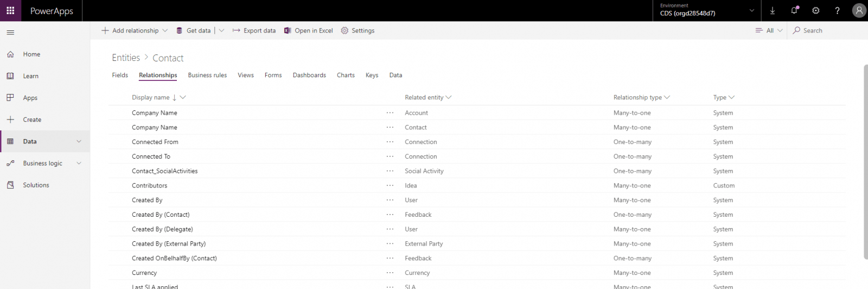Open more options for Company Name Account row

pyautogui.click(x=390, y=113)
